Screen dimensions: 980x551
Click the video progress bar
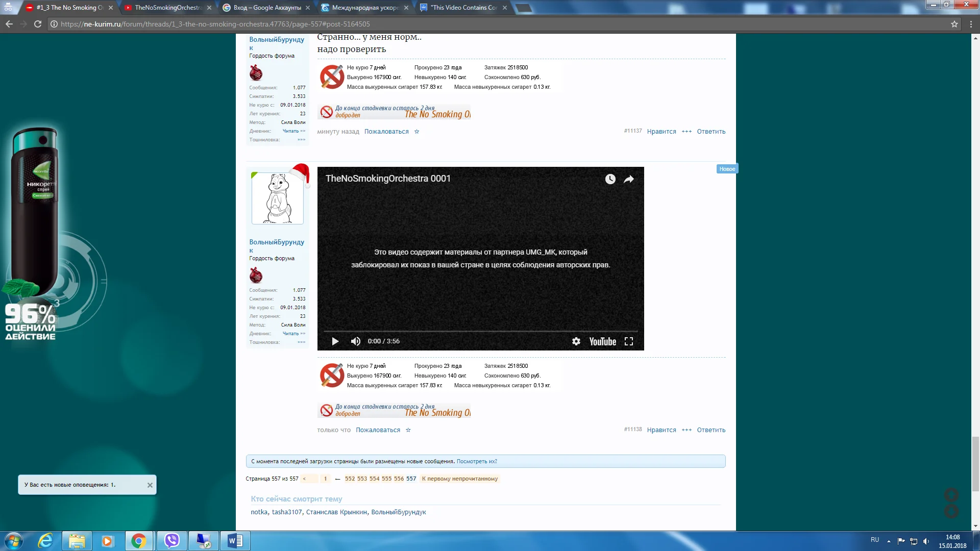(480, 331)
